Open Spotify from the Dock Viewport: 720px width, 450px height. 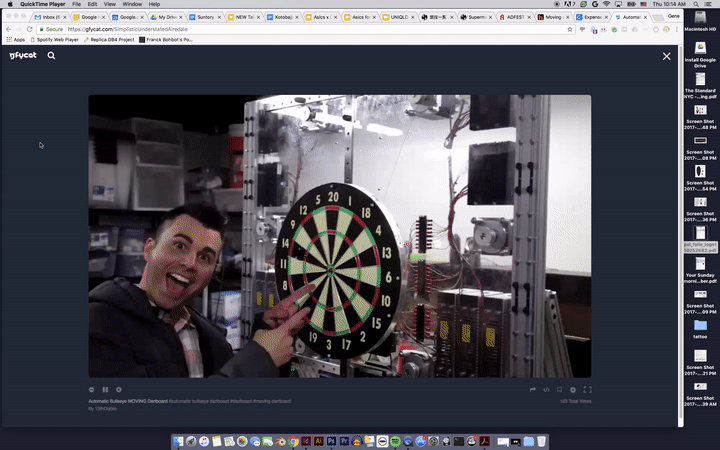(x=396, y=441)
